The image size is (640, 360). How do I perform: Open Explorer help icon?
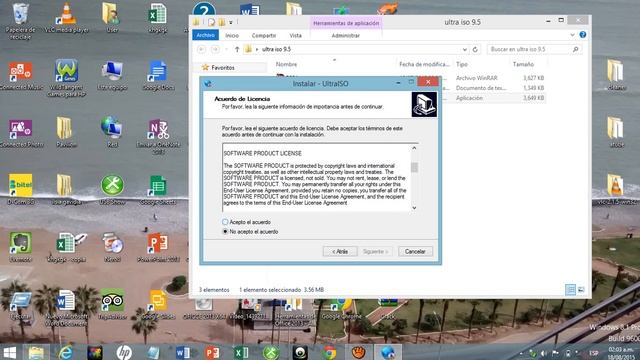coord(583,35)
